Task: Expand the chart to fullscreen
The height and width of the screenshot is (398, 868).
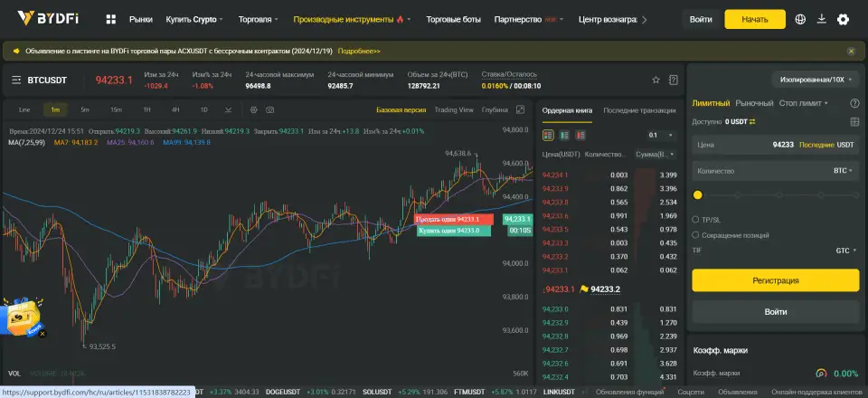Action: [x=520, y=109]
